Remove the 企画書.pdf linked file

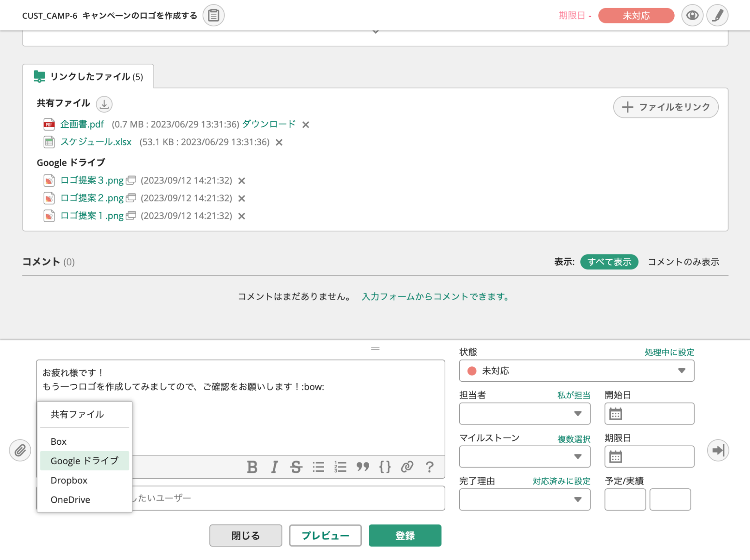[306, 125]
